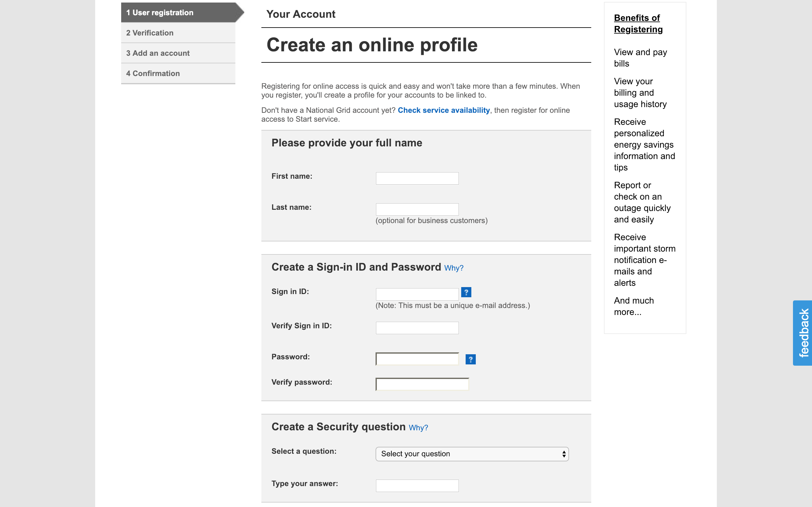Image resolution: width=812 pixels, height=507 pixels.
Task: Click the help icon beside Sign in ID
Action: pos(466,292)
